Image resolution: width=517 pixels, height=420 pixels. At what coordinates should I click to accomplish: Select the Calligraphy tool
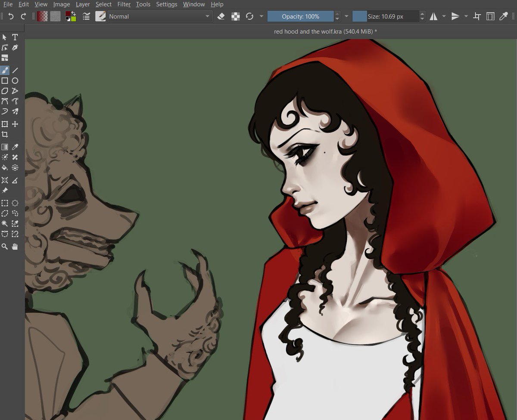[15, 48]
